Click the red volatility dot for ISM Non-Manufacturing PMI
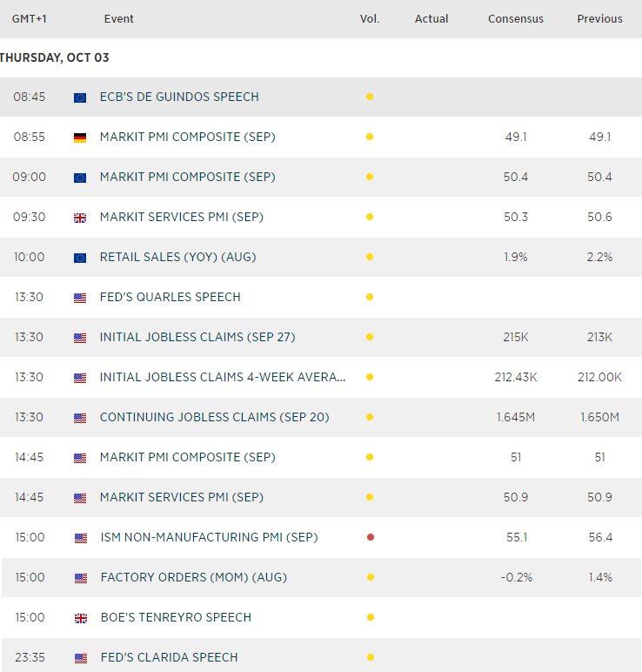The height and width of the screenshot is (672, 642). (370, 537)
